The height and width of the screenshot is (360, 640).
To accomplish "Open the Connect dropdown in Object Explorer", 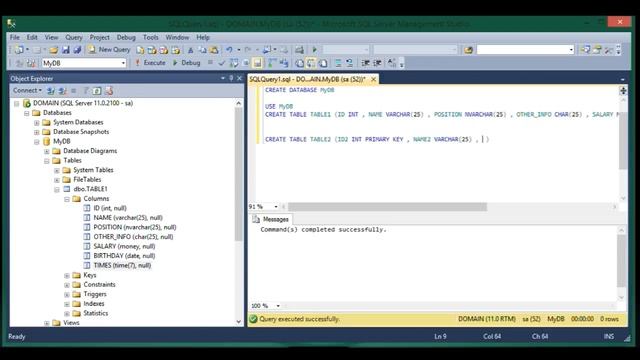I will point(27,90).
